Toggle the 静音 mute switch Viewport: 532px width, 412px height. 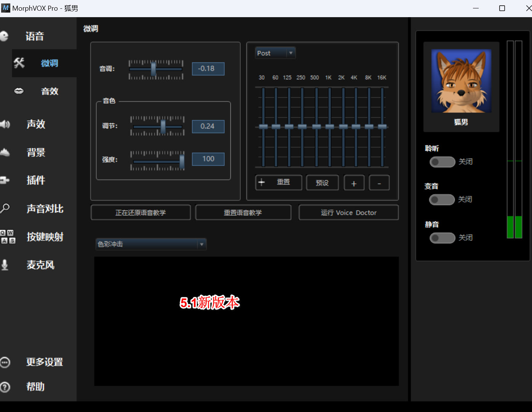coord(442,237)
